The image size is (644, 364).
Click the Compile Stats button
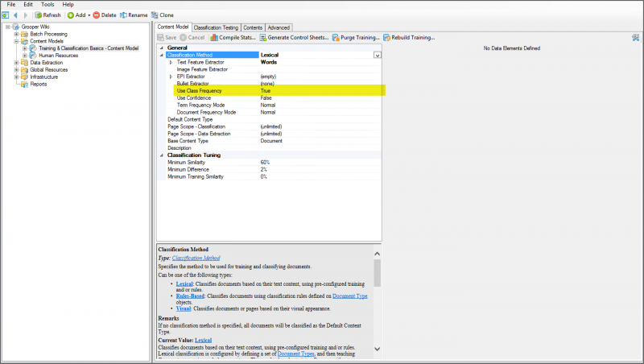coord(236,37)
